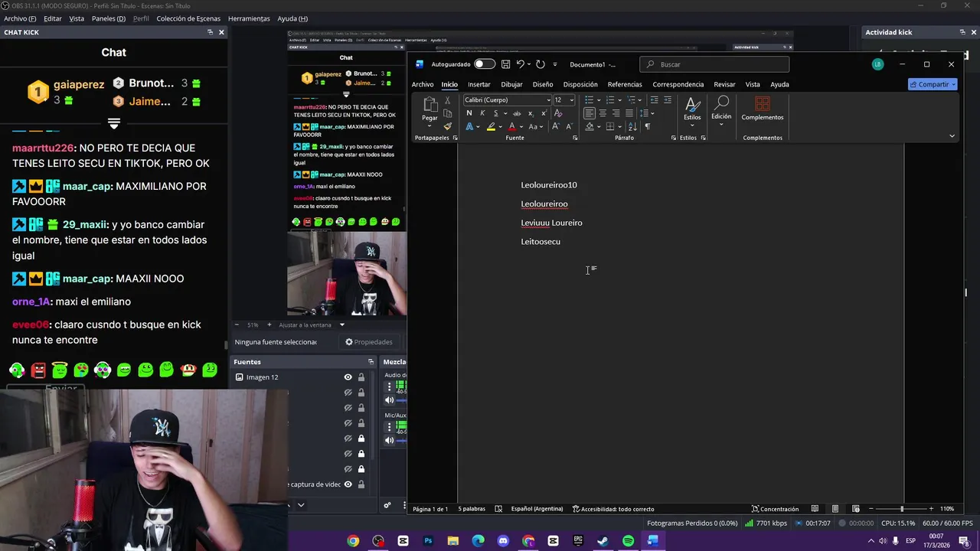The image size is (980, 551).
Task: Open the Pegar dropdown arrow
Action: (x=430, y=126)
